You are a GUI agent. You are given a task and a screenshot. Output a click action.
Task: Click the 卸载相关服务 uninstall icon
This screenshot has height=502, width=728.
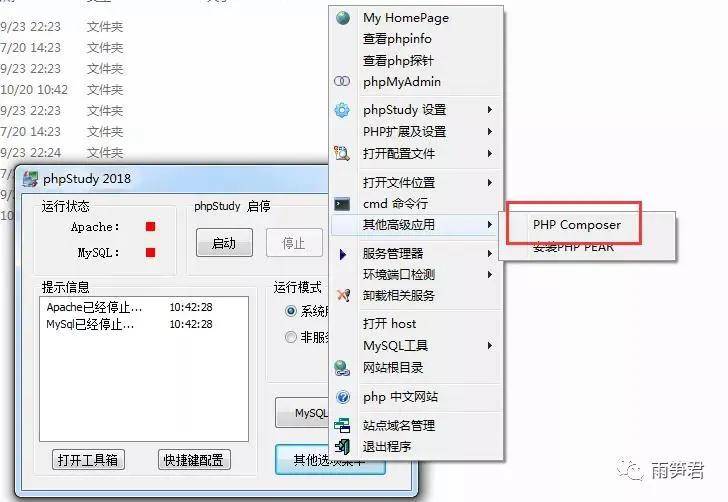(x=343, y=295)
